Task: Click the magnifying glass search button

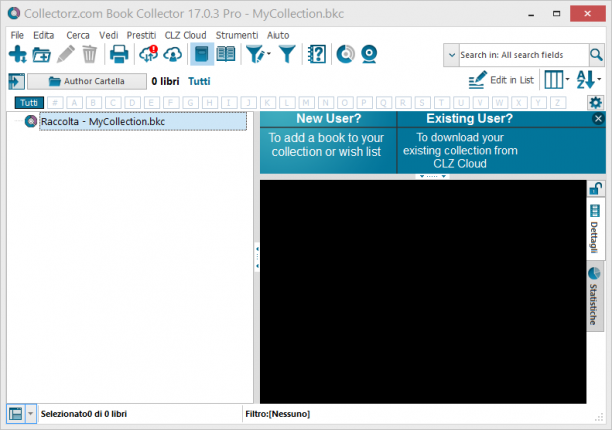Action: (x=596, y=55)
